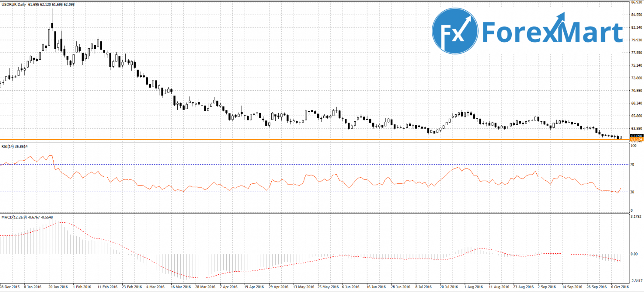The image size is (644, 292).
Task: Click the 28 Dec 2015 date label
Action: point(9,286)
